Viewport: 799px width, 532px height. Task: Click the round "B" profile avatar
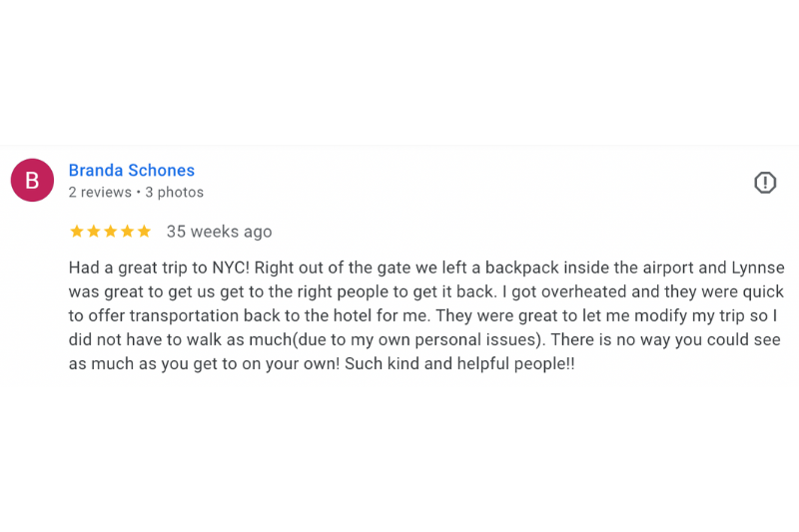point(32,181)
